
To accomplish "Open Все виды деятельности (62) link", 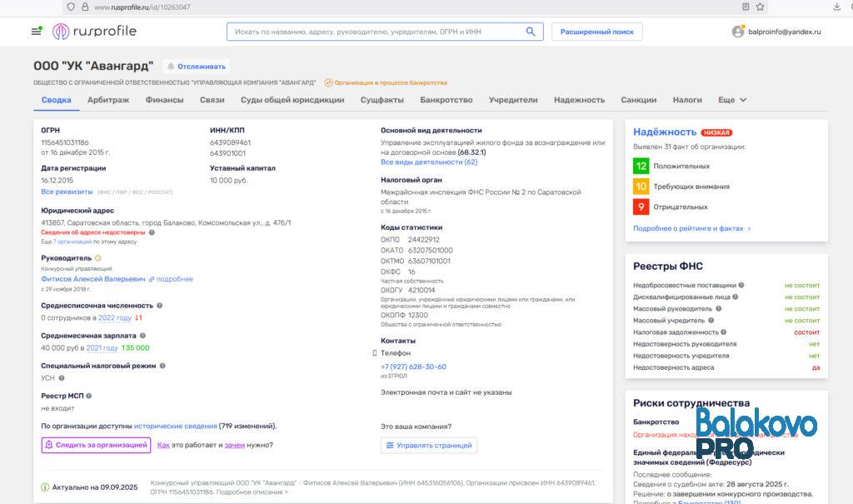I will coord(429,162).
